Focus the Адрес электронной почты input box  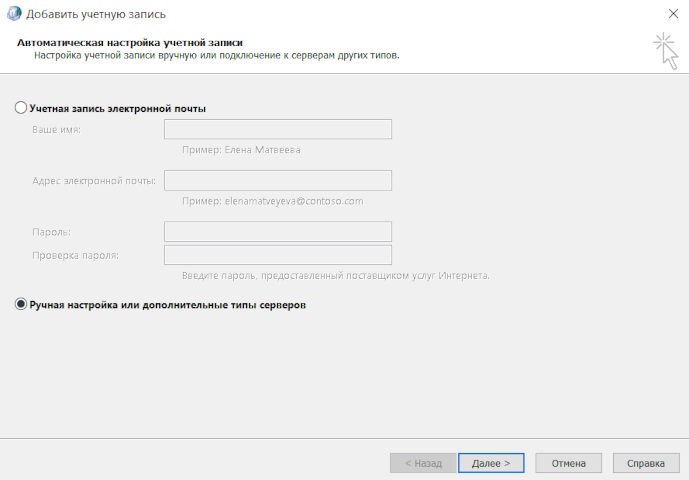point(277,180)
